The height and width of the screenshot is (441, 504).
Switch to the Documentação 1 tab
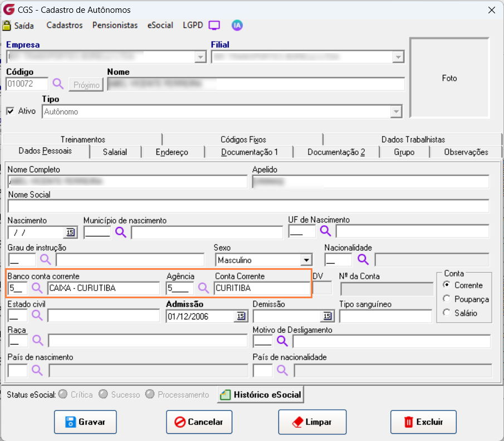click(x=249, y=152)
